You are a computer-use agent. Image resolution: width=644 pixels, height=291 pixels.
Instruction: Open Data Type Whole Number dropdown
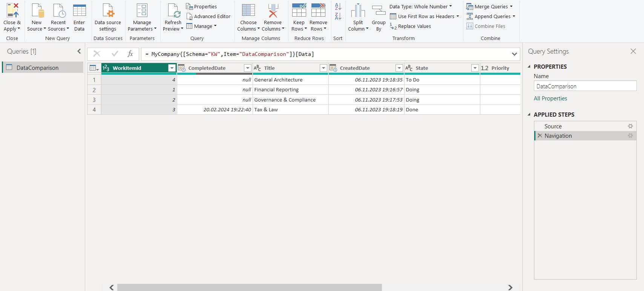[x=421, y=6]
